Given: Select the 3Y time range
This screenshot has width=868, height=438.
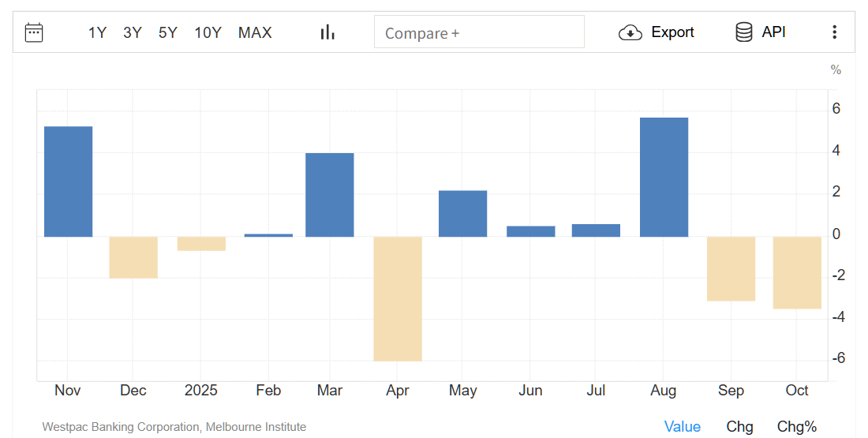Looking at the screenshot, I should point(133,32).
